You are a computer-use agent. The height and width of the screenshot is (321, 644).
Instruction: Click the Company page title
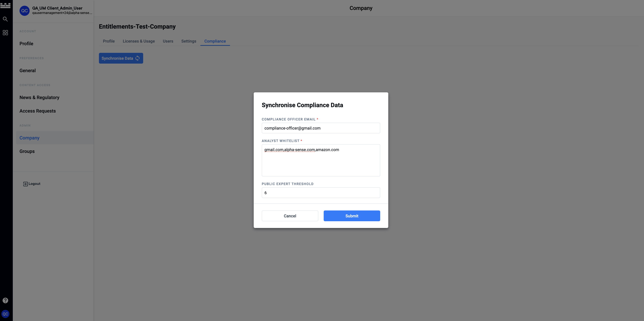[x=361, y=8]
